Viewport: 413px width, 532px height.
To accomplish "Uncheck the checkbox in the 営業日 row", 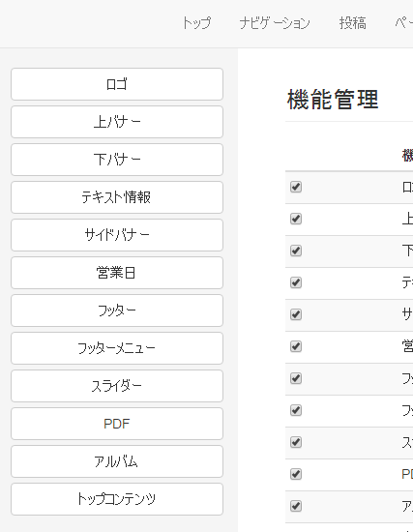I will coord(296,346).
